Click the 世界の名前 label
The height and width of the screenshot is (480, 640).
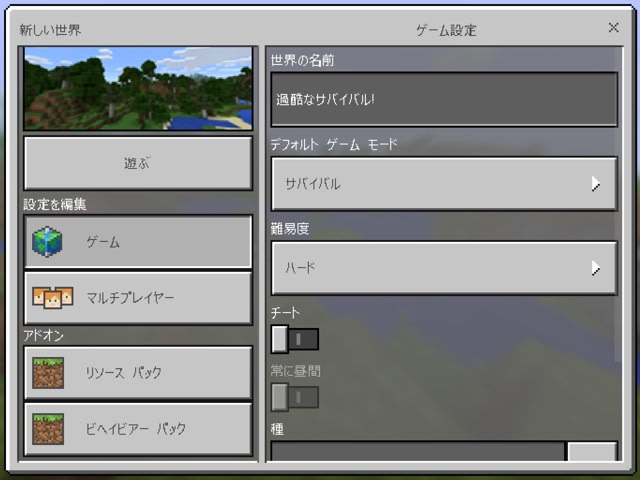(302, 60)
